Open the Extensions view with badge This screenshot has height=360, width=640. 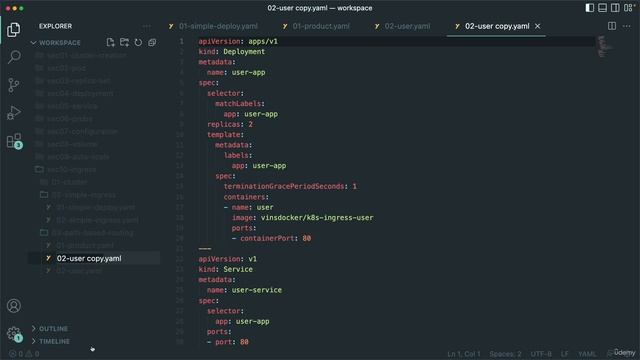[x=14, y=141]
